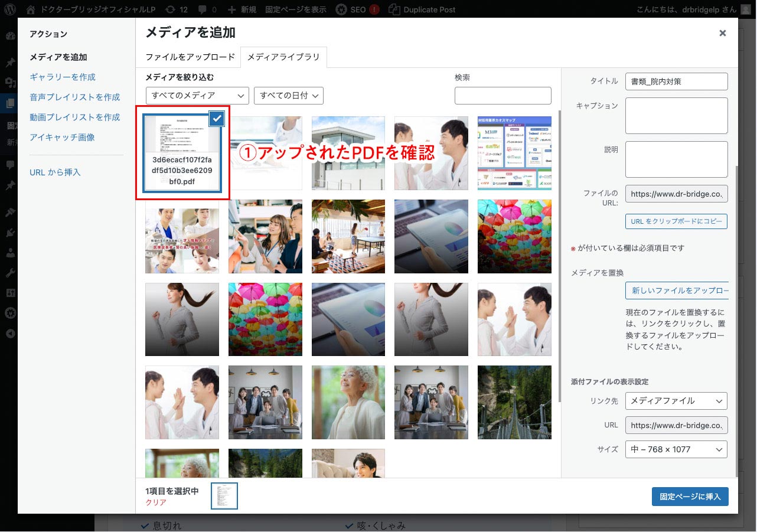Click the 検索 search input field
Image resolution: width=757 pixels, height=532 pixels.
click(503, 96)
